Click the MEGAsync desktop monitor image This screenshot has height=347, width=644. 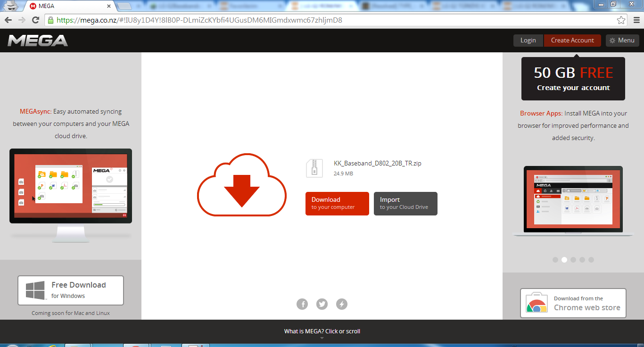point(71,196)
